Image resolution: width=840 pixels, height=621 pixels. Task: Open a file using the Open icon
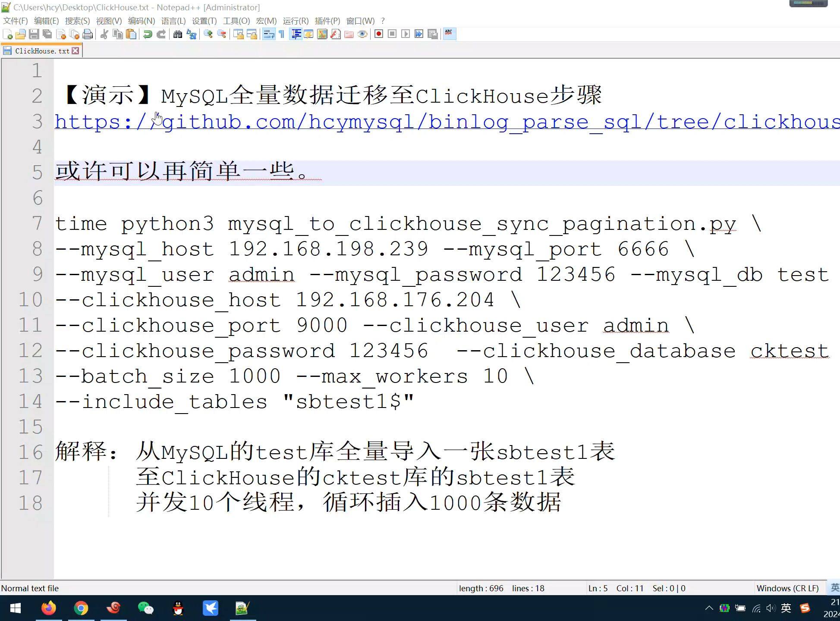(x=21, y=34)
